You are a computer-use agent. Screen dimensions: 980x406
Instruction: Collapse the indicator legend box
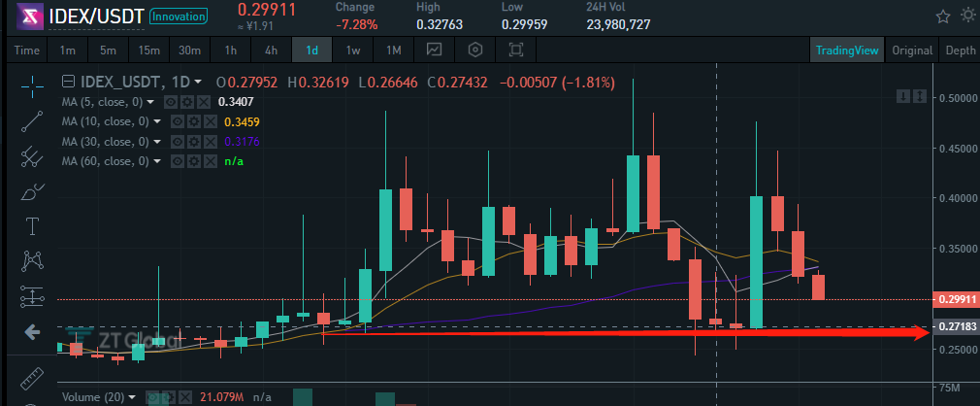pyautogui.click(x=69, y=82)
